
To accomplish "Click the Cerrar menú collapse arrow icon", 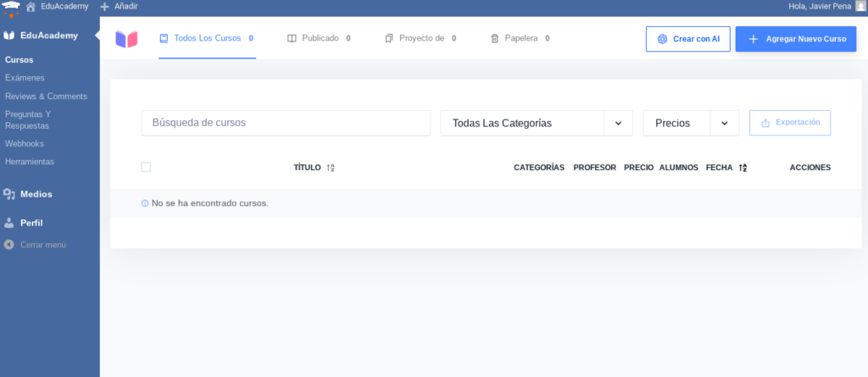I will pos(8,245).
